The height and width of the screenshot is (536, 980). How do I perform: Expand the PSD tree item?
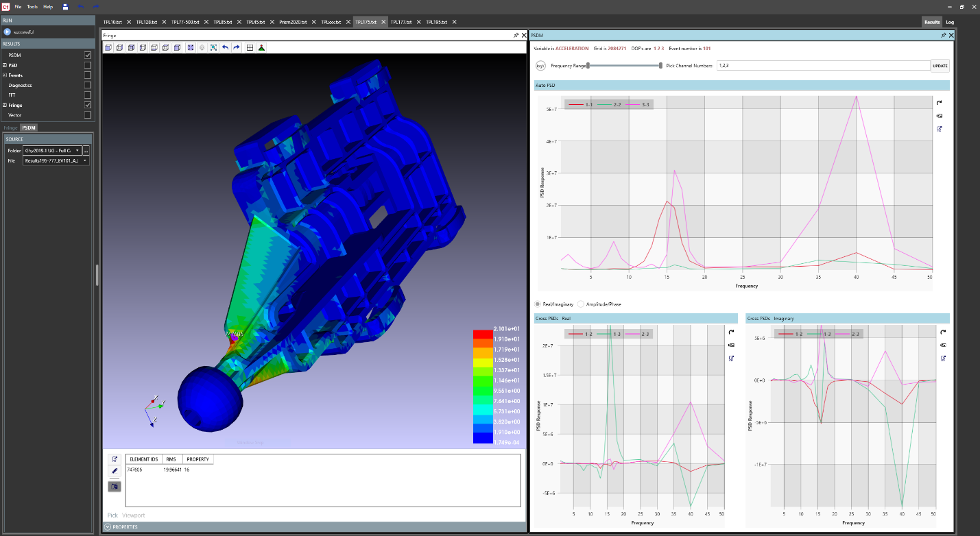click(x=5, y=65)
